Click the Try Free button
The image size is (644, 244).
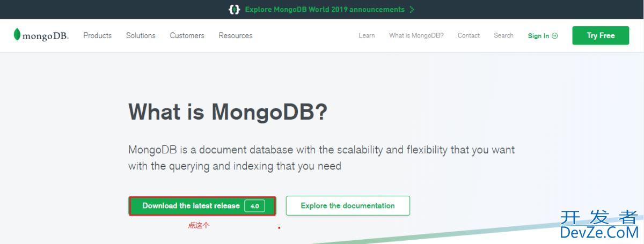[x=601, y=35]
